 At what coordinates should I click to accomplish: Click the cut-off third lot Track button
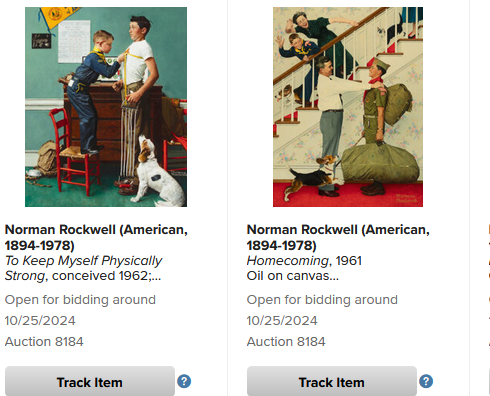489,382
